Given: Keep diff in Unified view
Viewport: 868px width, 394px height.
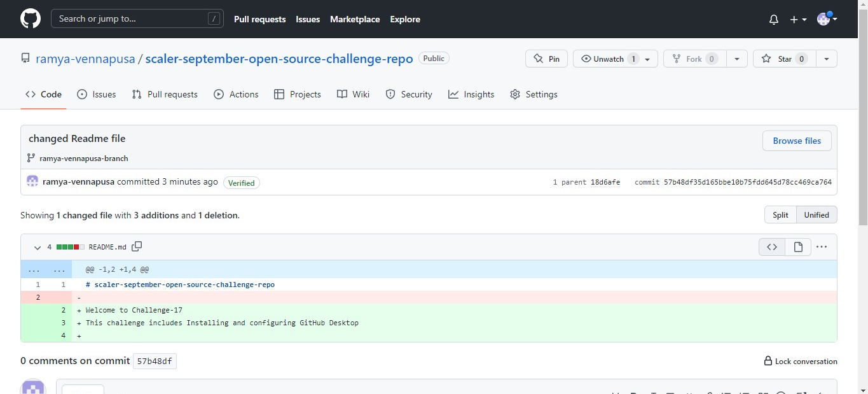Looking at the screenshot, I should 816,215.
